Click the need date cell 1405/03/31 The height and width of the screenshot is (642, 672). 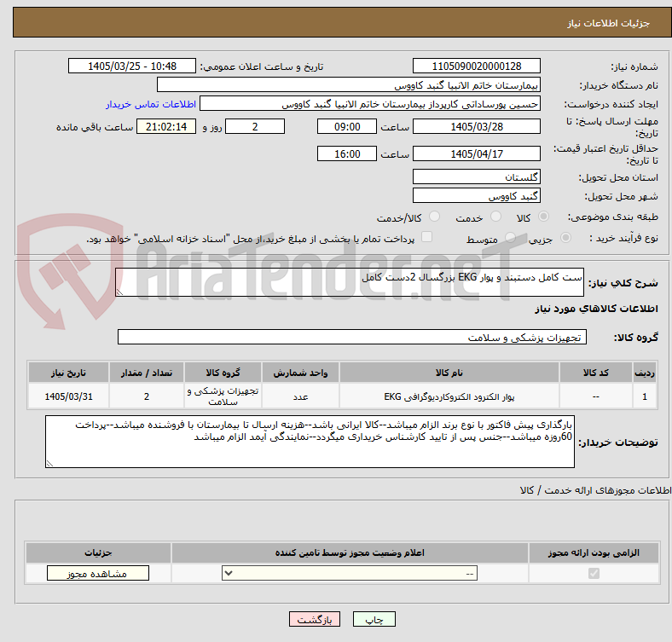(x=68, y=396)
